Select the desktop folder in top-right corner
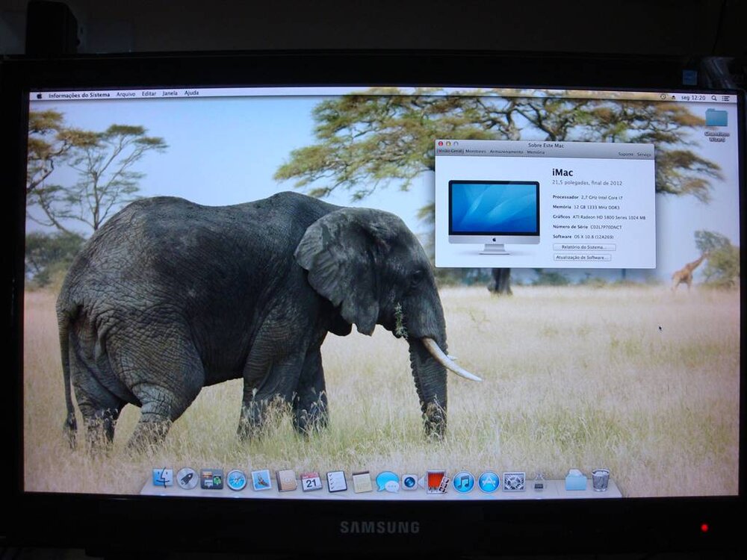Screen dimensions: 747x560 [x=716, y=119]
